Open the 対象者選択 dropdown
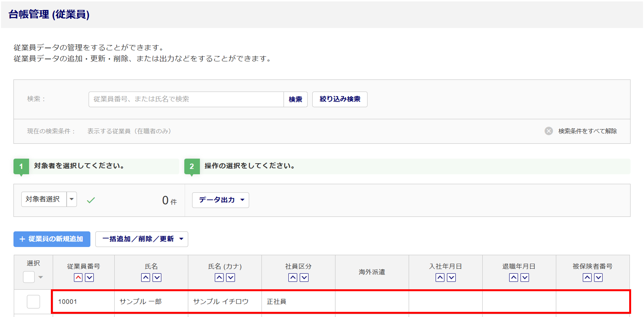This screenshot has height=317, width=644. click(x=71, y=199)
